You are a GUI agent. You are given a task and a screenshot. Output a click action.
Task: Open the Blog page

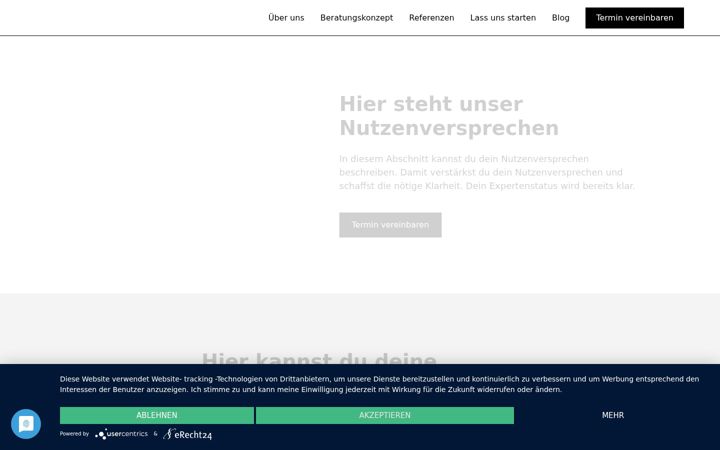tap(560, 18)
